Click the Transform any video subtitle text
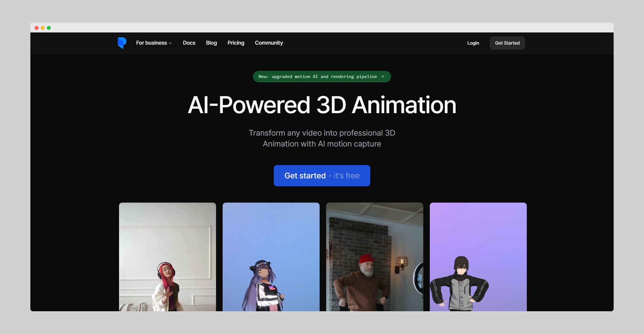 tap(322, 138)
